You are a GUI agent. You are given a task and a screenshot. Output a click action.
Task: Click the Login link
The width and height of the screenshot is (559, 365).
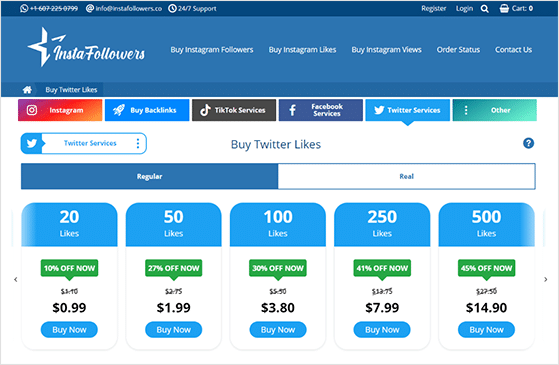point(464,9)
